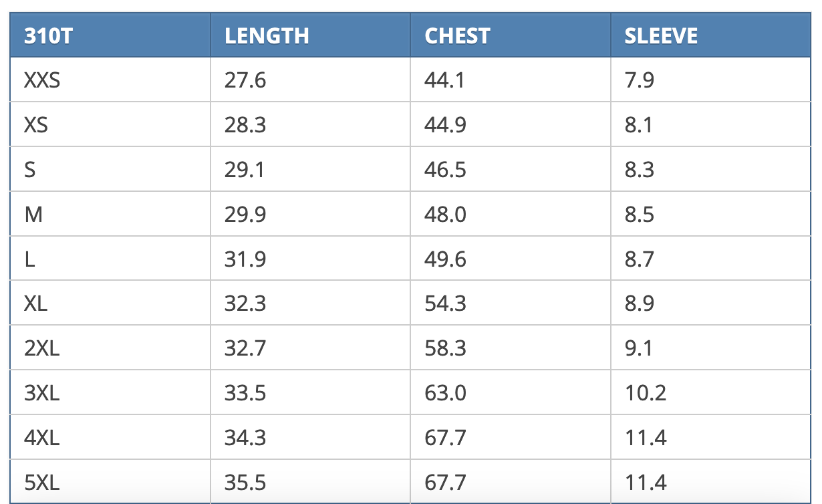
Task: Select the XXS sleeve value 7.9
Action: point(640,80)
